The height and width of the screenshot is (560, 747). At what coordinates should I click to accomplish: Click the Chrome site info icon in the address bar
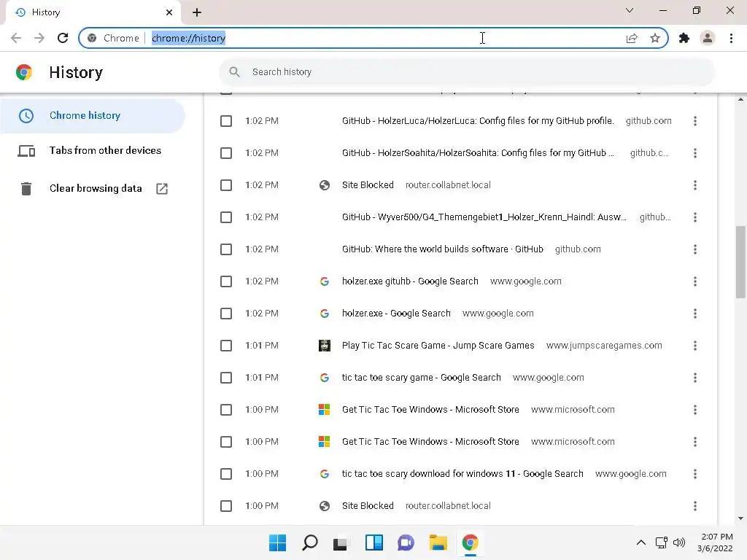(92, 38)
